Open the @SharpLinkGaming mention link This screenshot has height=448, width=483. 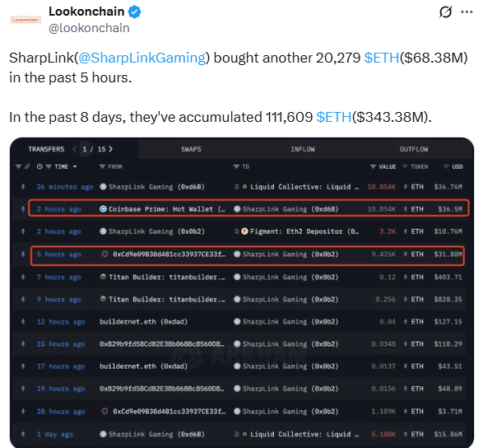tap(142, 58)
